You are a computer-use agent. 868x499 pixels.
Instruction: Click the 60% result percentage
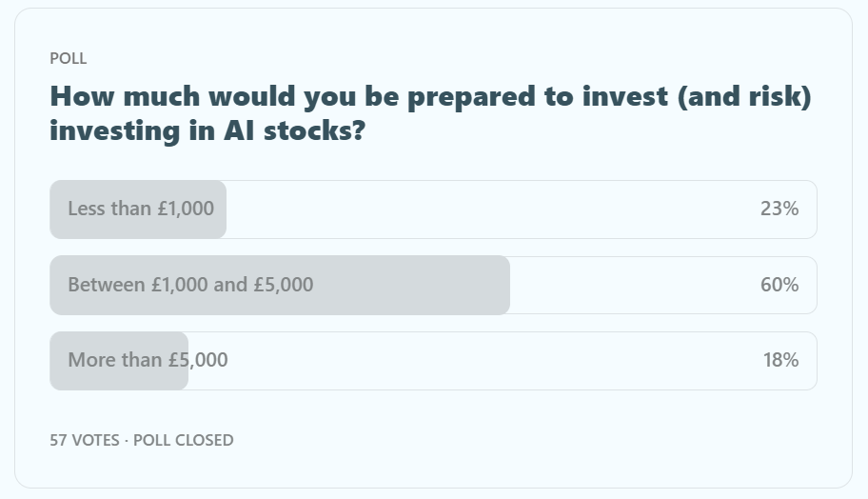(779, 285)
